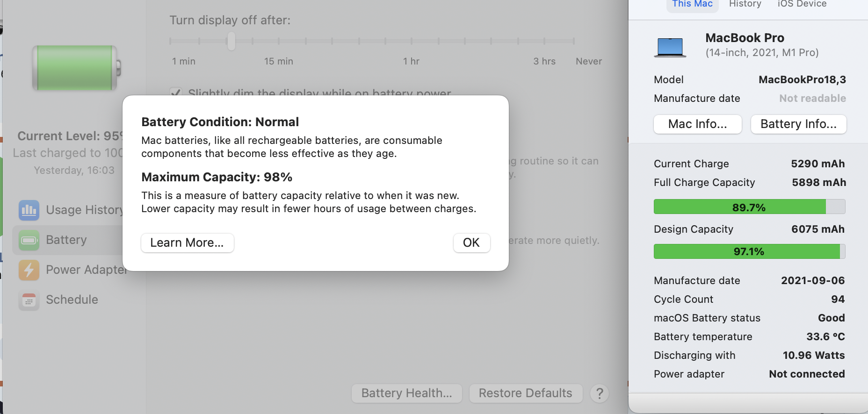Click the 89.7% charge progress bar

click(x=749, y=207)
